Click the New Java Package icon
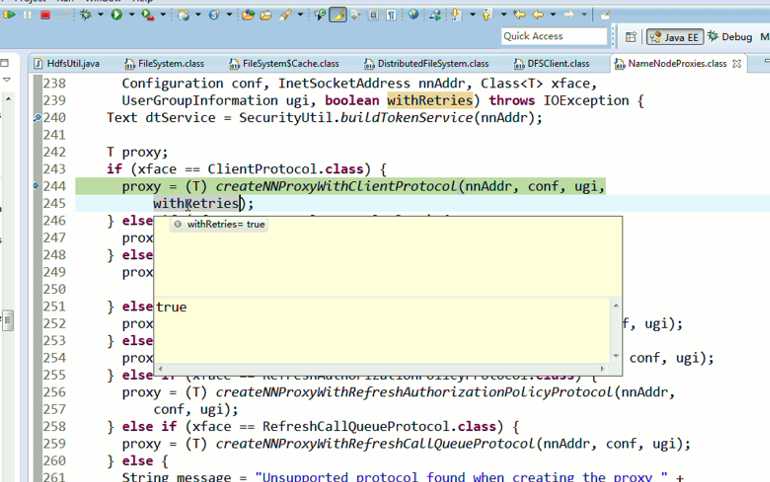This screenshot has height=482, width=770. click(x=248, y=15)
